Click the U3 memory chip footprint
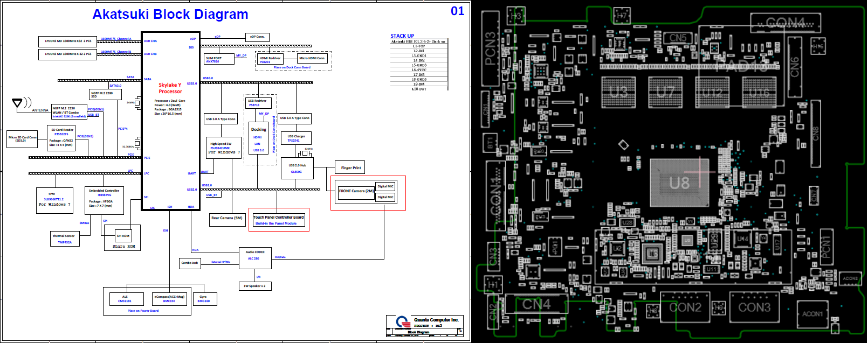 point(618,92)
